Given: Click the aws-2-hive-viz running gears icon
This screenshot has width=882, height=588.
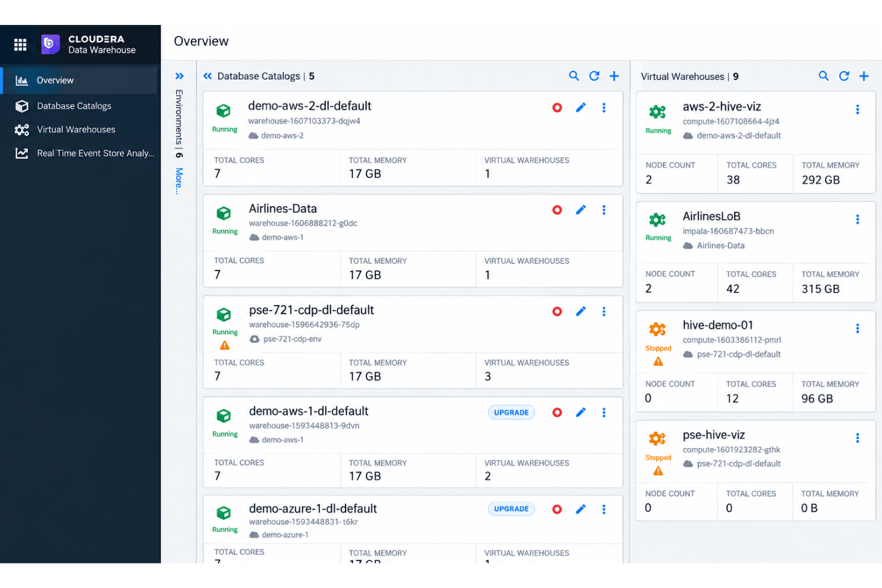Looking at the screenshot, I should [657, 112].
